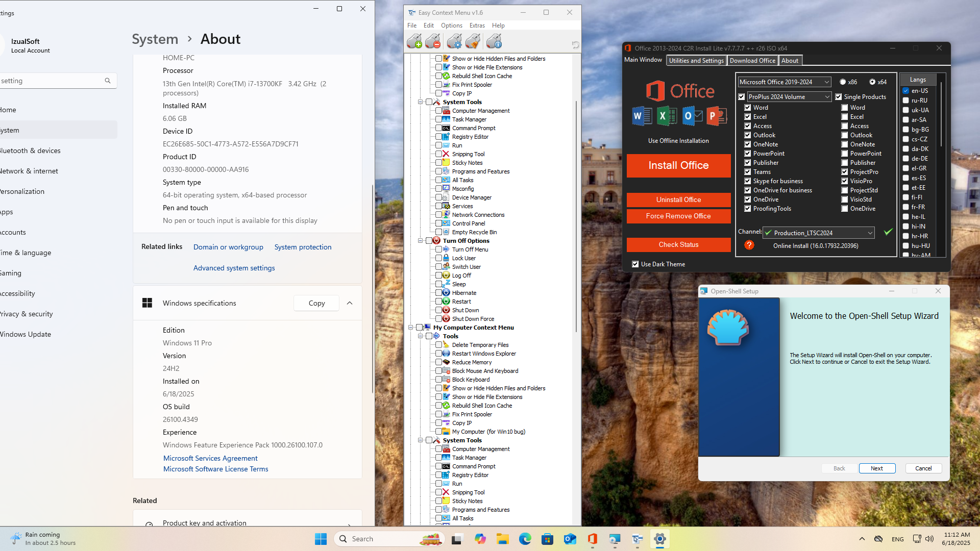Click the green check mark next to the Channel dropdown
The image size is (980, 551).
[888, 232]
